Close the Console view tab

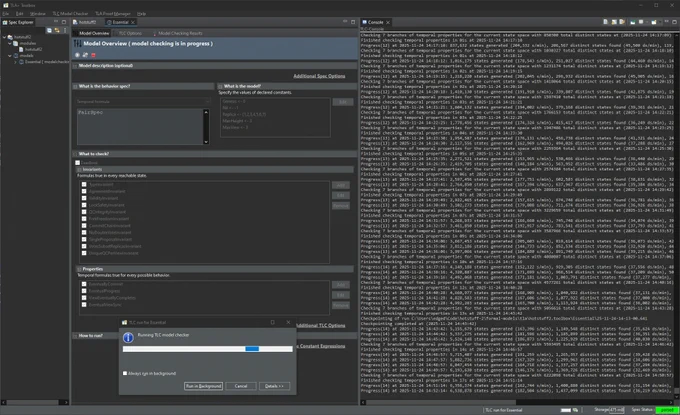pos(388,22)
